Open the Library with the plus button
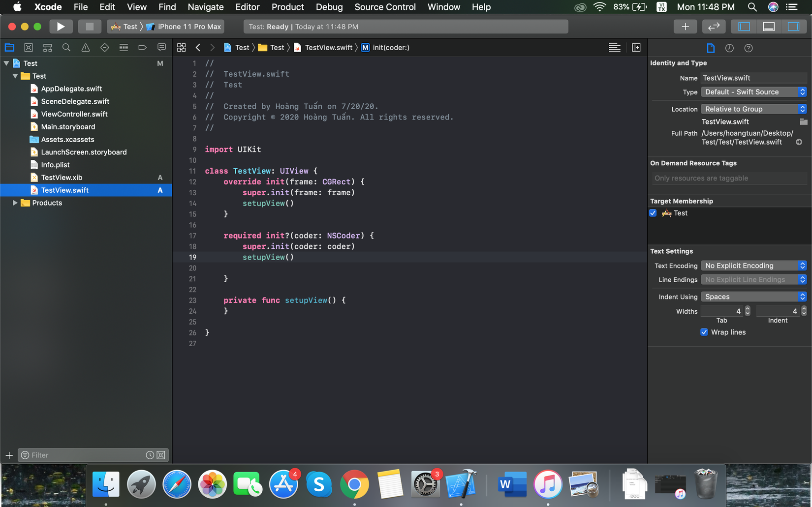The width and height of the screenshot is (812, 507). pos(685,27)
